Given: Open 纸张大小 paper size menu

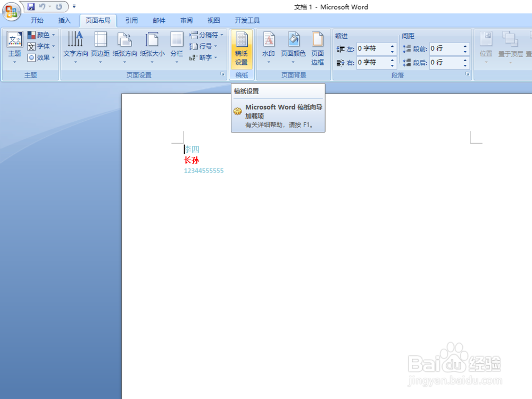Looking at the screenshot, I should click(152, 47).
